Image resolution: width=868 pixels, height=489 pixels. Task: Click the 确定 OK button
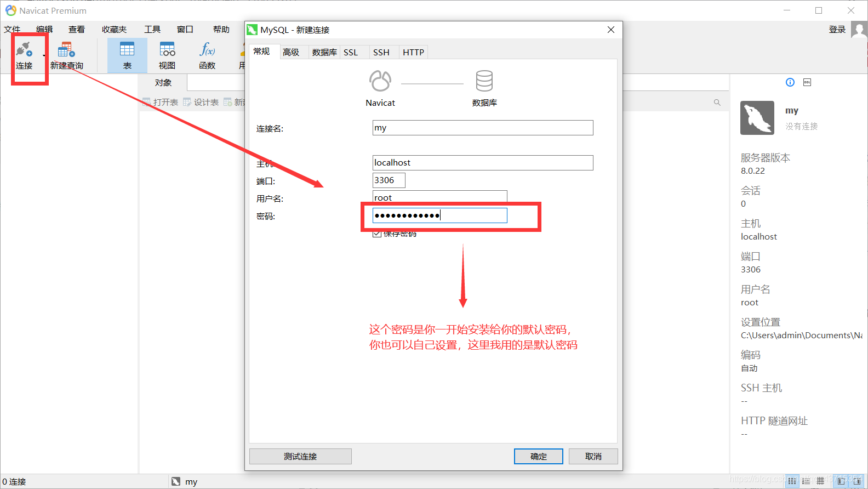(x=539, y=456)
